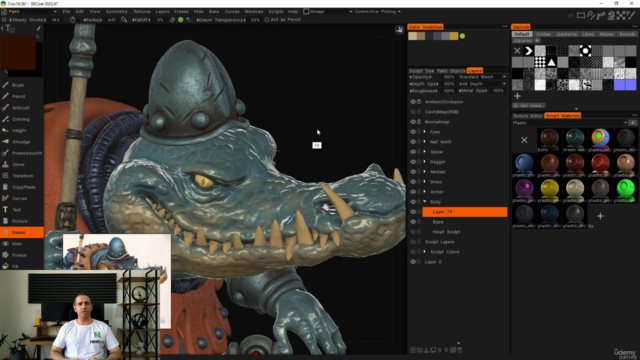Clear the smart material with the X

tap(524, 140)
